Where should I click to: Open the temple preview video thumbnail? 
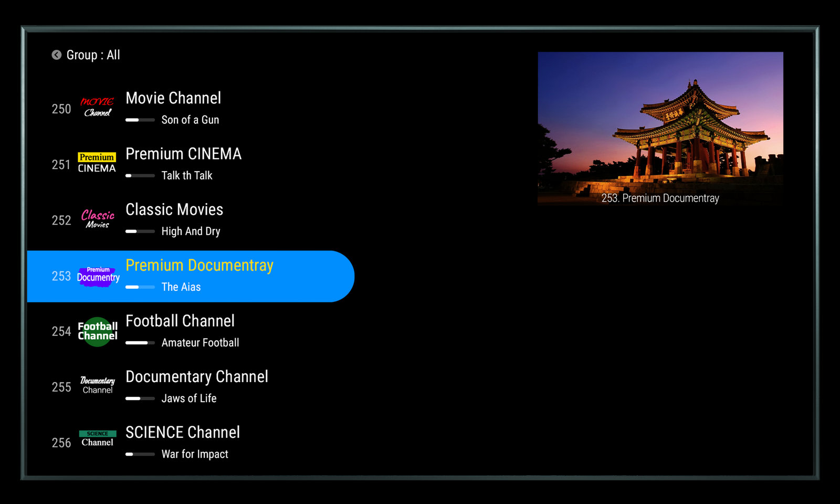click(x=660, y=128)
